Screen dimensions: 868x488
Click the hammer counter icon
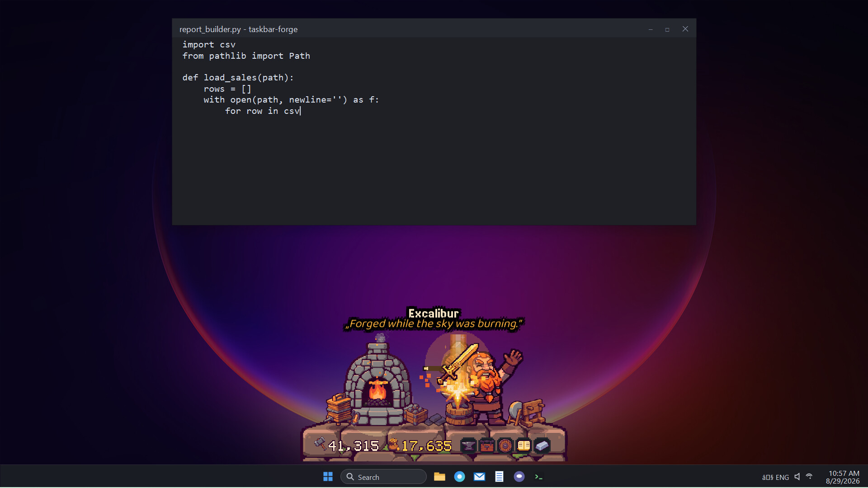click(320, 444)
